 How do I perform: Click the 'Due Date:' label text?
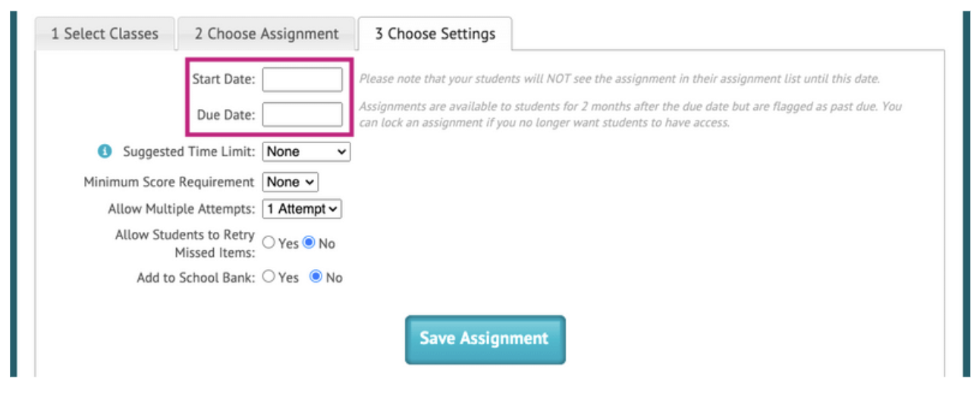(226, 115)
